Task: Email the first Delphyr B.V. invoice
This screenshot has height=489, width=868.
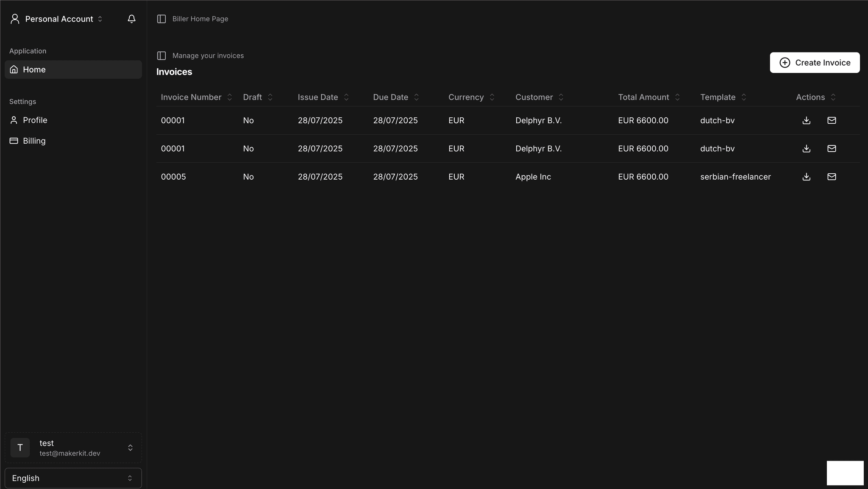Action: pyautogui.click(x=831, y=120)
